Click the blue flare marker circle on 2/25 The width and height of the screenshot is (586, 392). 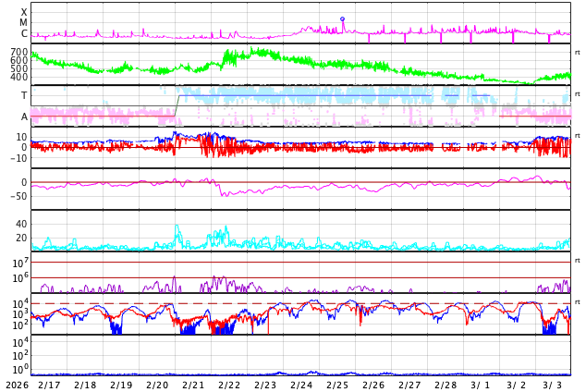pos(342,18)
